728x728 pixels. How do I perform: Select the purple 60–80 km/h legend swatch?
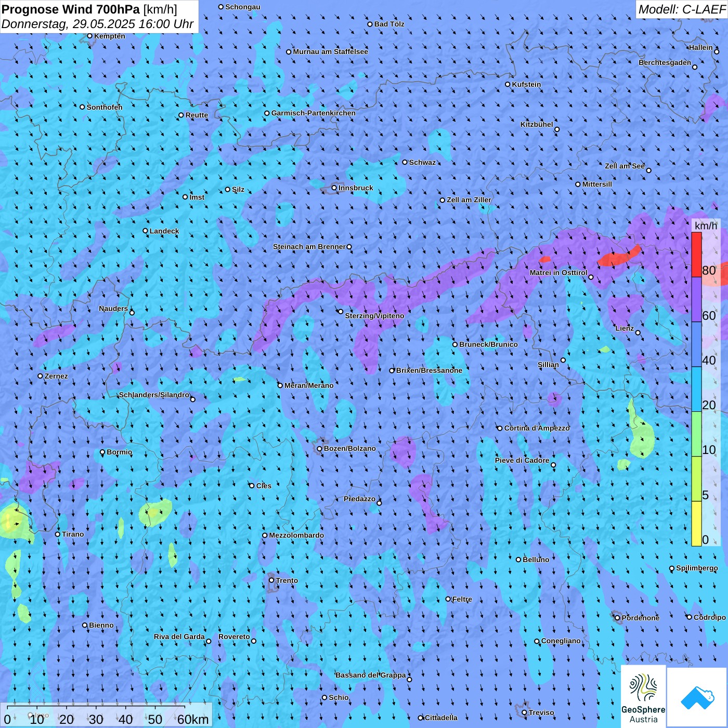tap(696, 300)
